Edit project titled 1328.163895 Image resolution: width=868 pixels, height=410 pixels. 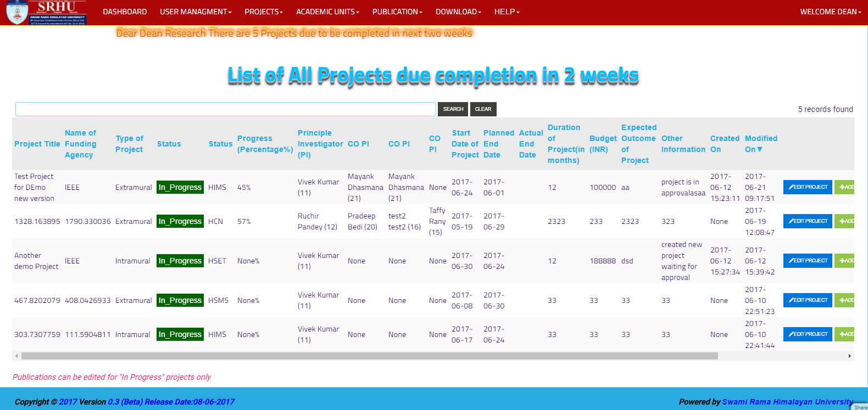point(808,221)
